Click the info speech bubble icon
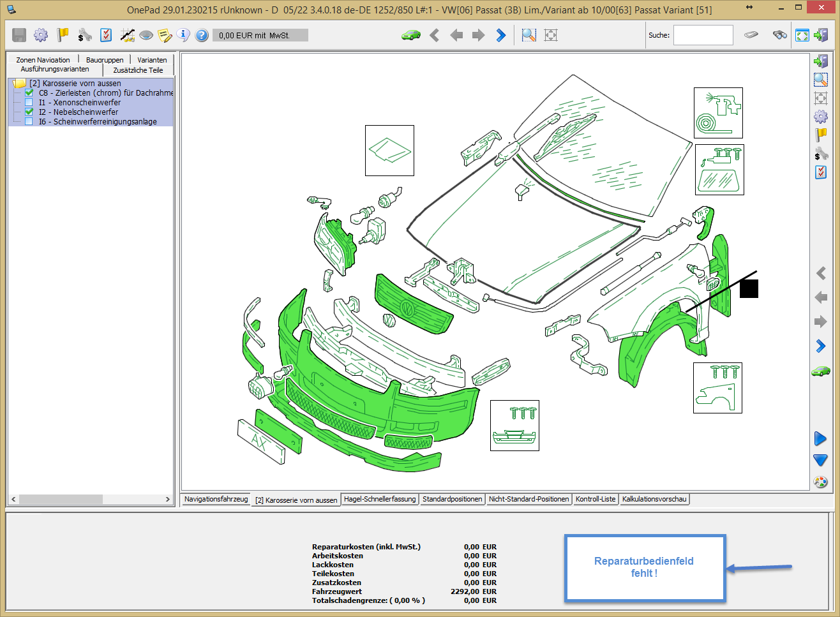The height and width of the screenshot is (617, 840). [183, 35]
